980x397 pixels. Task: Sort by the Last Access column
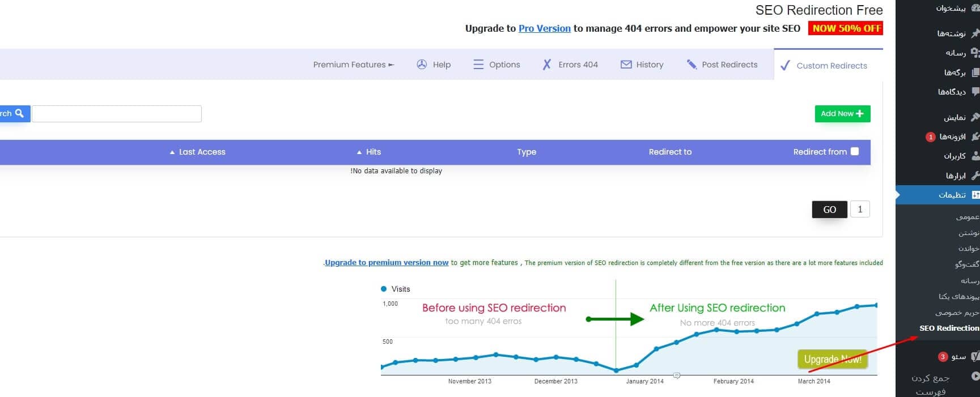[x=197, y=152]
